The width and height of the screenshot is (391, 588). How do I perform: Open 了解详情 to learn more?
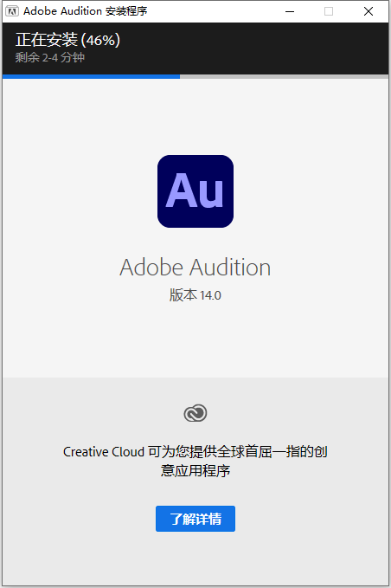[x=195, y=519]
